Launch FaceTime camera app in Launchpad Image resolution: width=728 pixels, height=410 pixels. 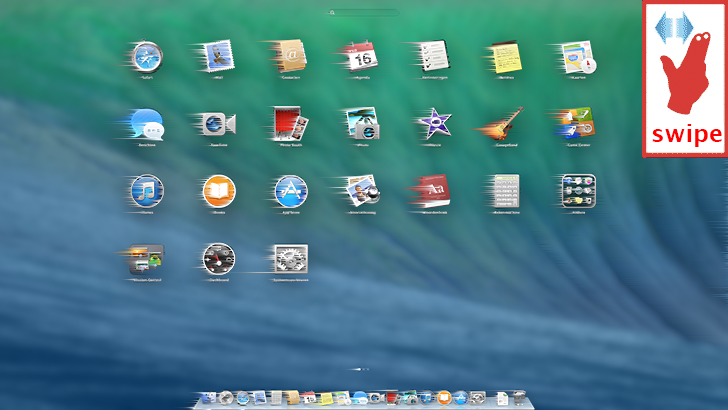219,124
